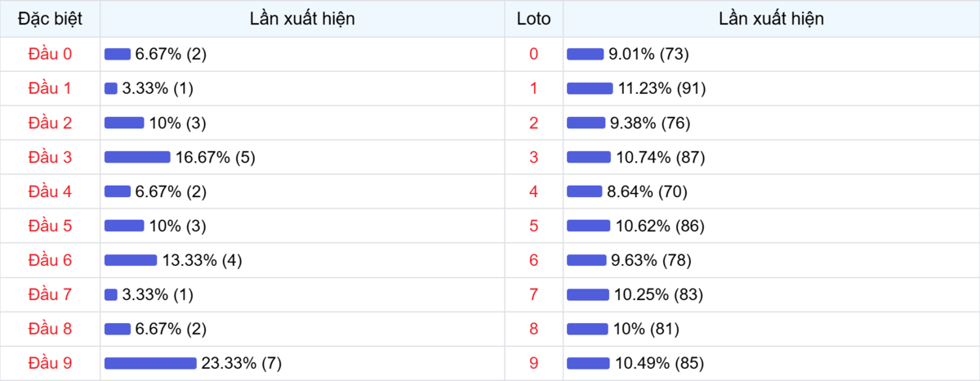The height and width of the screenshot is (381, 980).
Task: Select the 'Đầu 7' row label
Action: pos(50,294)
